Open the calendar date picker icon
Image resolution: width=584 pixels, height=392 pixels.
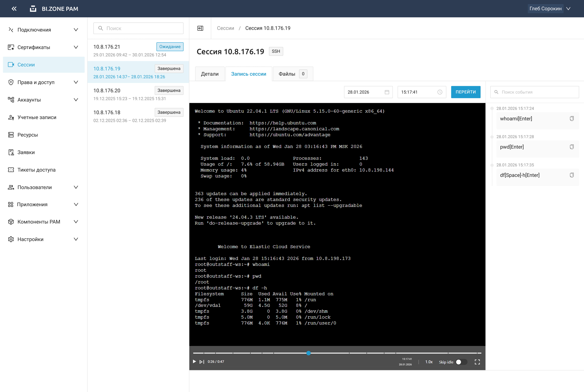coord(387,92)
